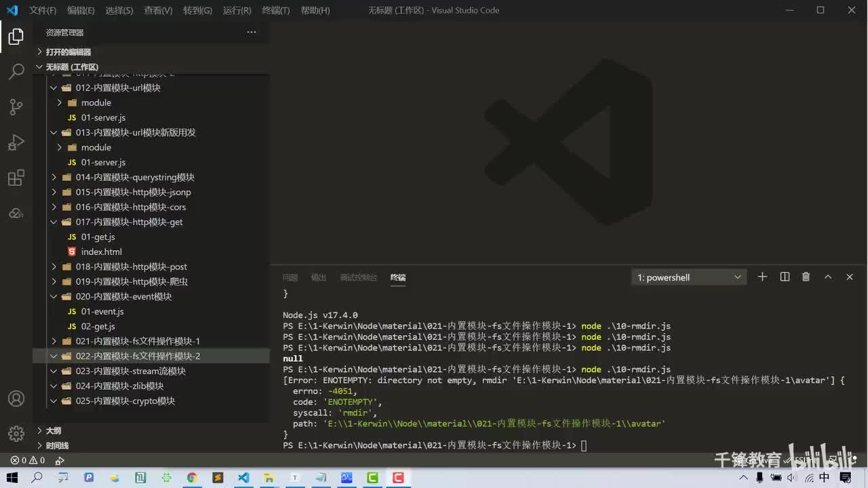Switch to the 输出 panel tab
Viewport: 868px width, 488px height.
tap(318, 277)
